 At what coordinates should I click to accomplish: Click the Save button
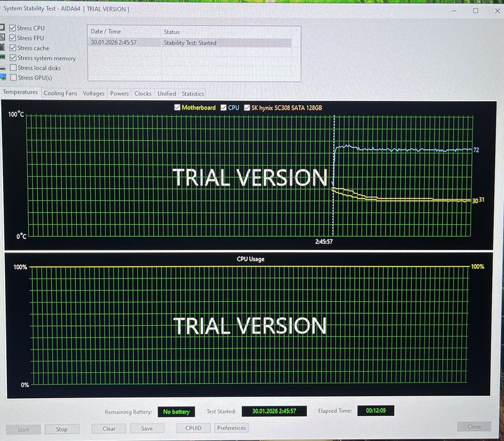(147, 428)
